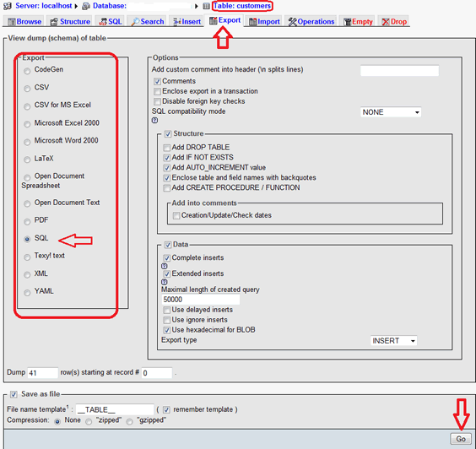Image resolution: width=476 pixels, height=449 pixels.
Task: Follow the Server: localhost link
Action: [x=44, y=6]
